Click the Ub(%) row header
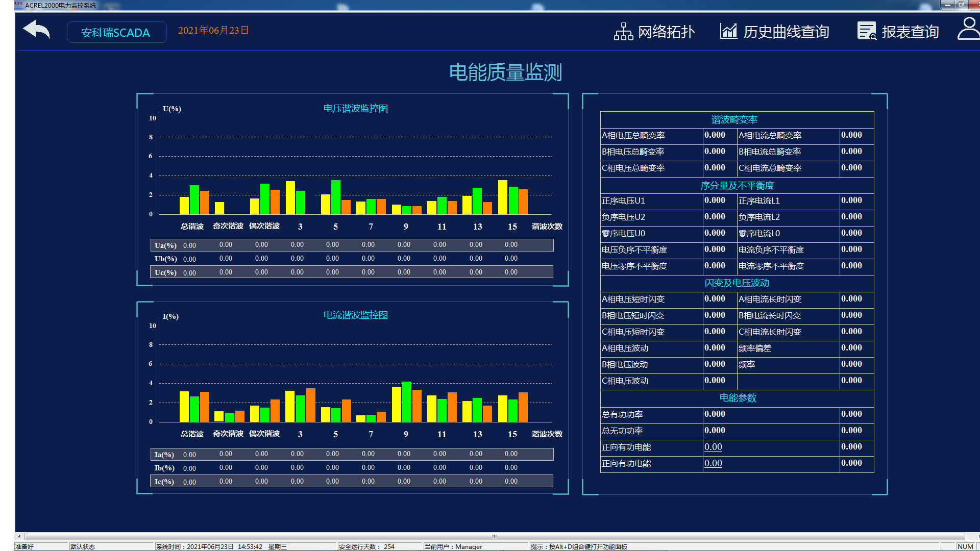Screen dimensions: 980x551 point(165,259)
